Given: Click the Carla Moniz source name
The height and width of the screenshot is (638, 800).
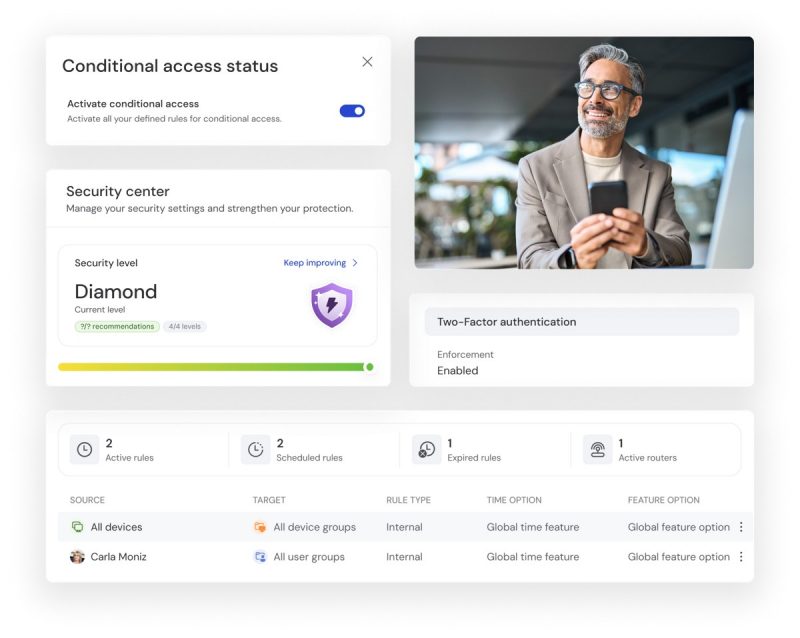Looking at the screenshot, I should [118, 557].
